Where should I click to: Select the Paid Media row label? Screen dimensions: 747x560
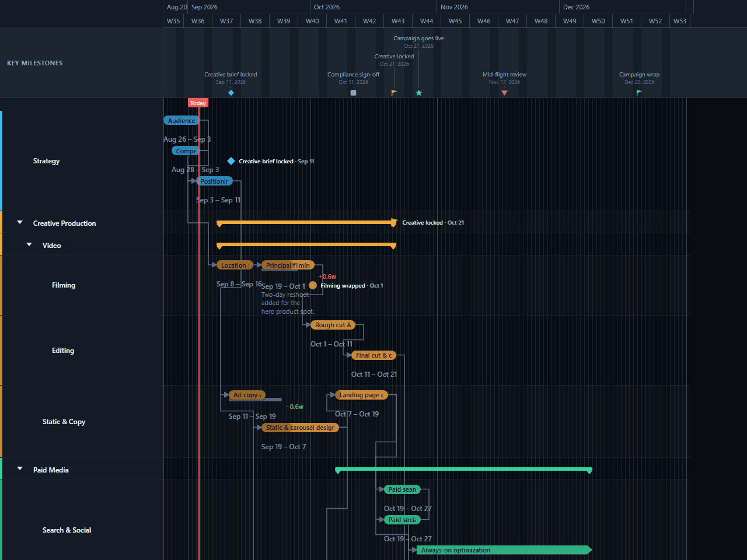coord(51,470)
